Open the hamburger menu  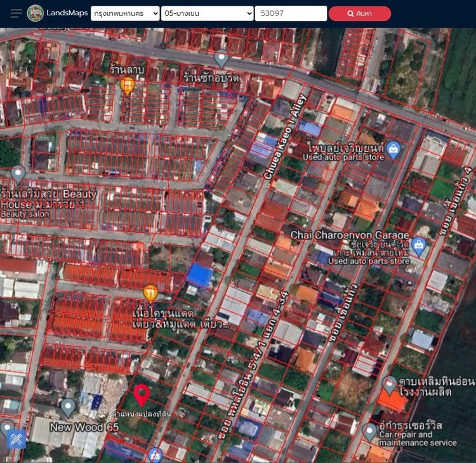(16, 13)
